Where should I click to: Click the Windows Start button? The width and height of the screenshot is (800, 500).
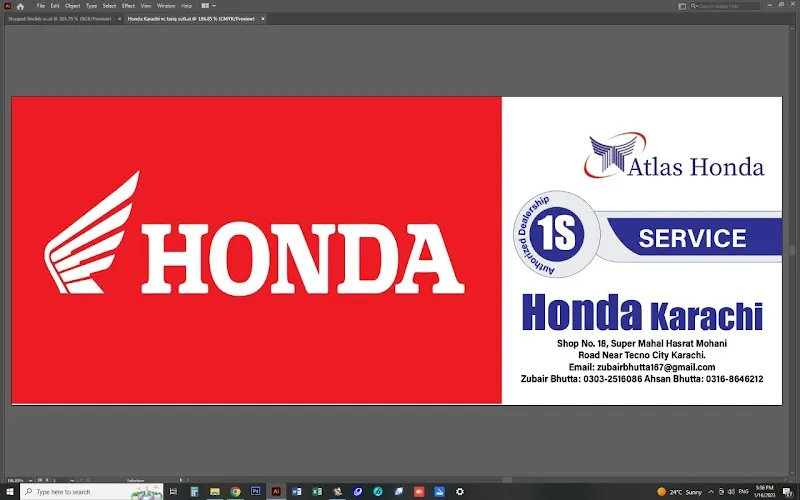[x=9, y=492]
